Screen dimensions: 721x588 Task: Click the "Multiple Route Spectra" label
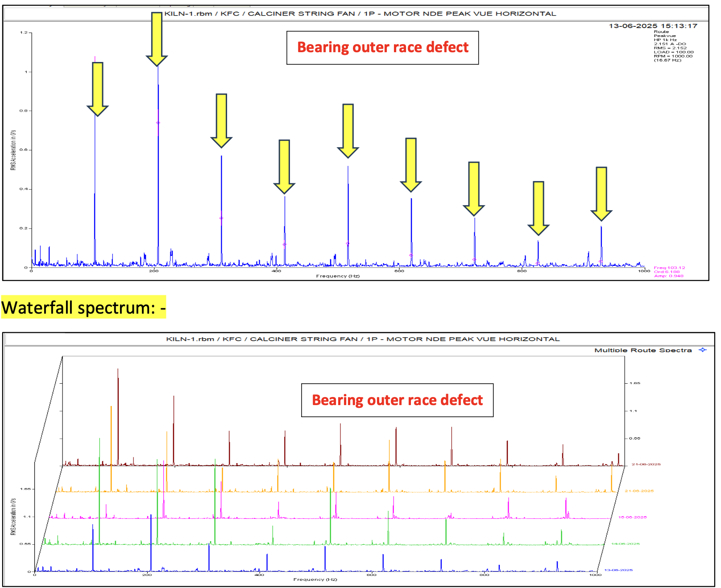[x=643, y=350]
